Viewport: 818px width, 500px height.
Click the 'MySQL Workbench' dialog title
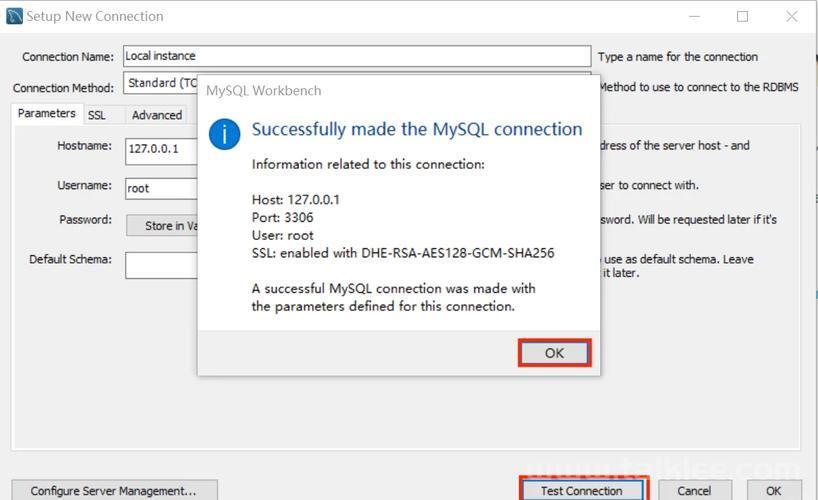[x=263, y=90]
